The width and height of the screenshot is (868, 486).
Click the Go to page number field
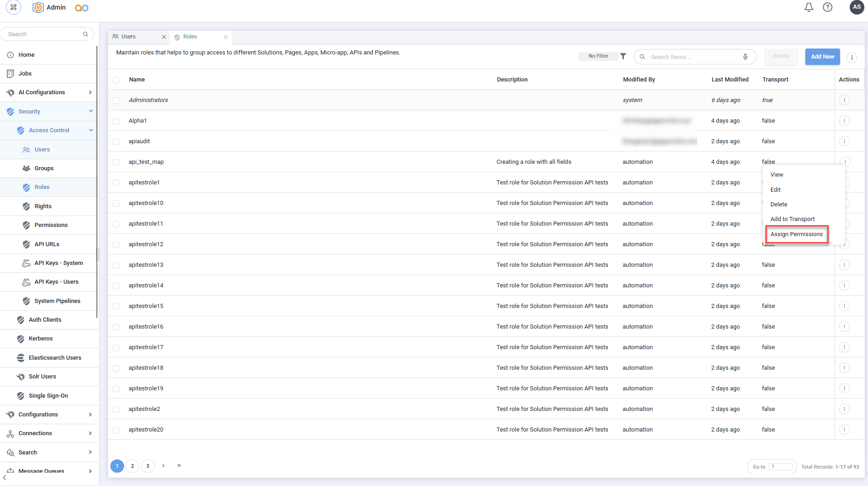pos(781,467)
